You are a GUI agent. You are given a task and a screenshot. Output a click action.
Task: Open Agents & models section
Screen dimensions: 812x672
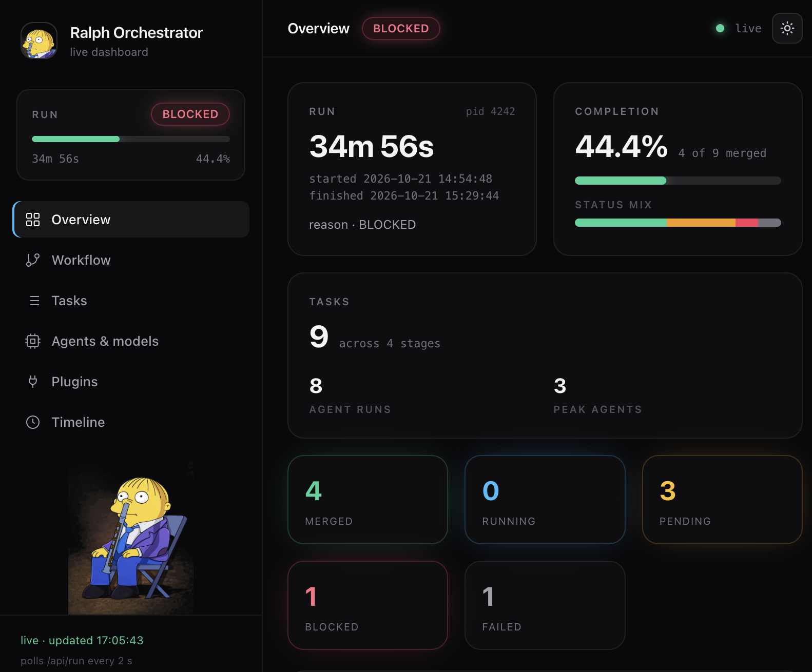pos(131,341)
